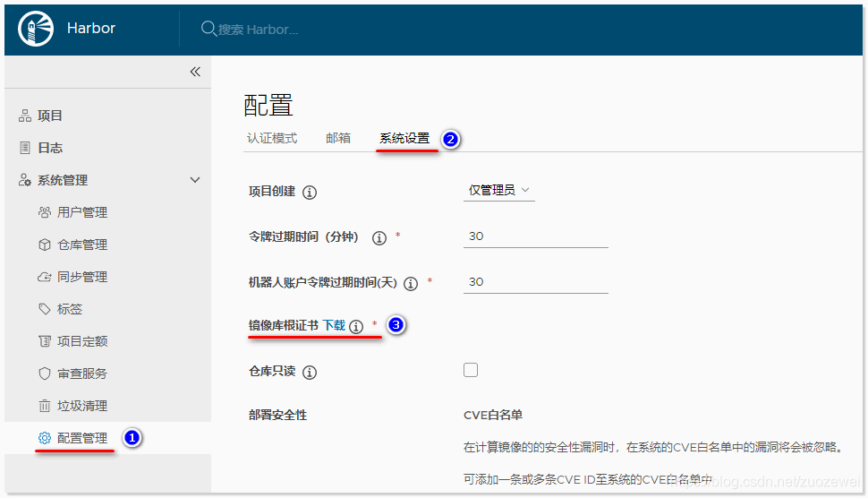This screenshot has width=868, height=498.
Task: Click the 仓库只读 label
Action: click(272, 371)
